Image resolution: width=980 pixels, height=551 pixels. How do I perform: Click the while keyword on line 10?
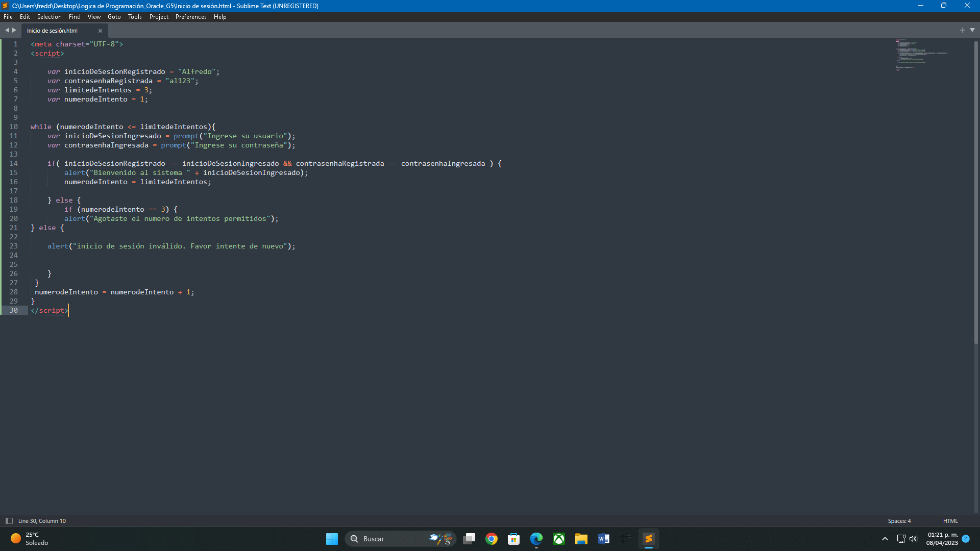coord(41,127)
